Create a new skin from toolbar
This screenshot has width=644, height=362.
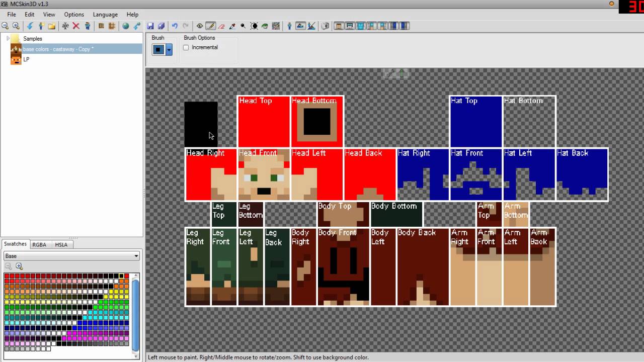(41, 26)
